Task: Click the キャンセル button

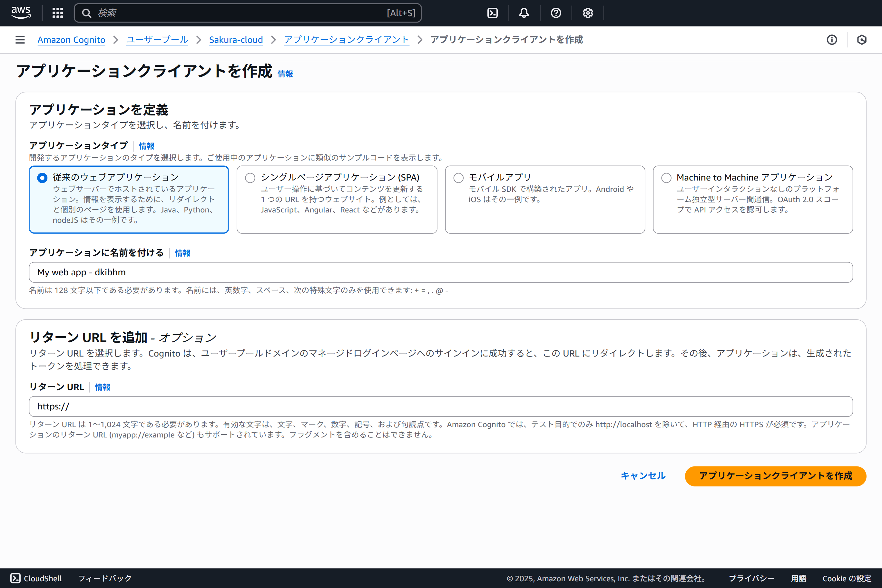Action: click(643, 476)
